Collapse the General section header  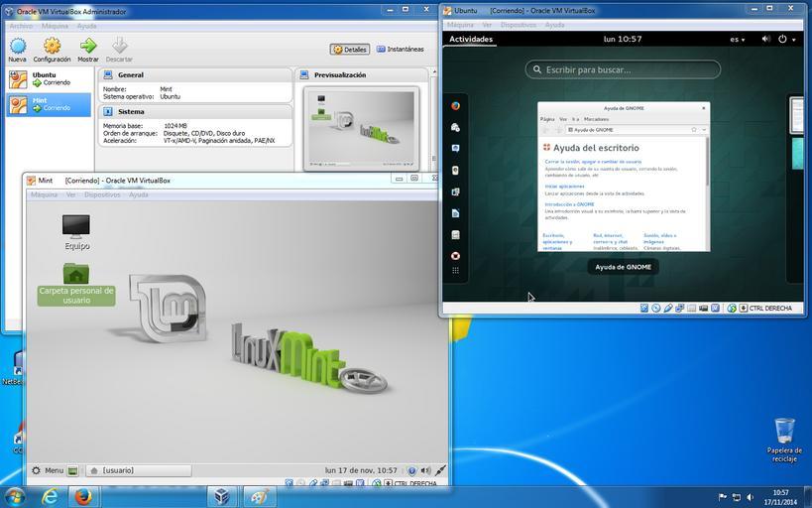tap(130, 74)
